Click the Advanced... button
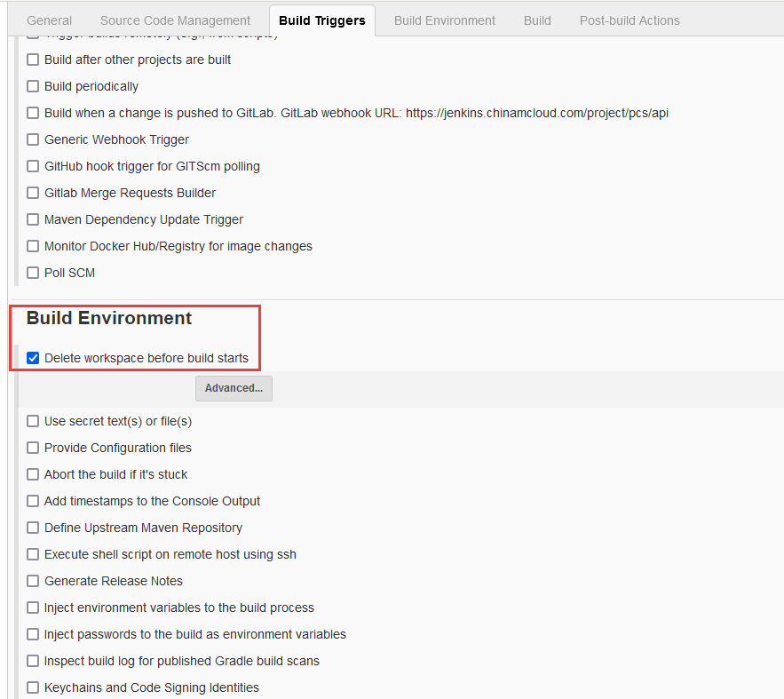Viewport: 784px width, 699px height. [x=234, y=388]
